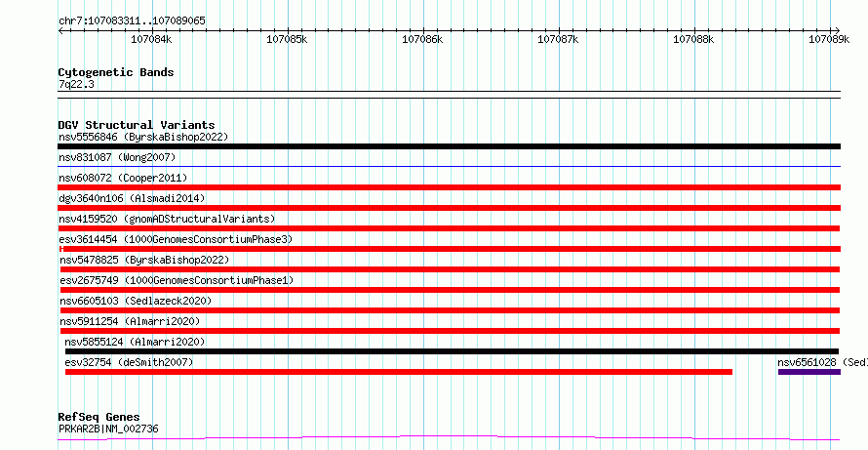Click the ruler's left arrow end
868x450 pixels.
coord(60,30)
